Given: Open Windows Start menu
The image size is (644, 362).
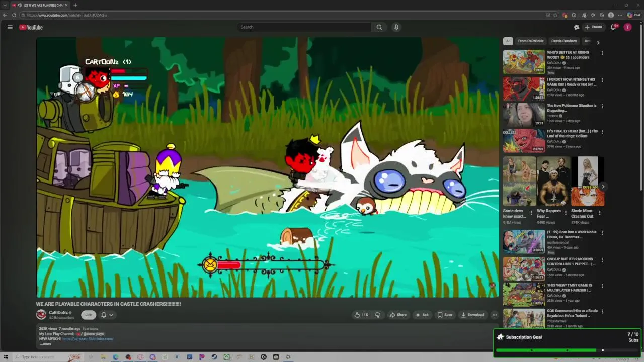Looking at the screenshot, I should click(6, 357).
